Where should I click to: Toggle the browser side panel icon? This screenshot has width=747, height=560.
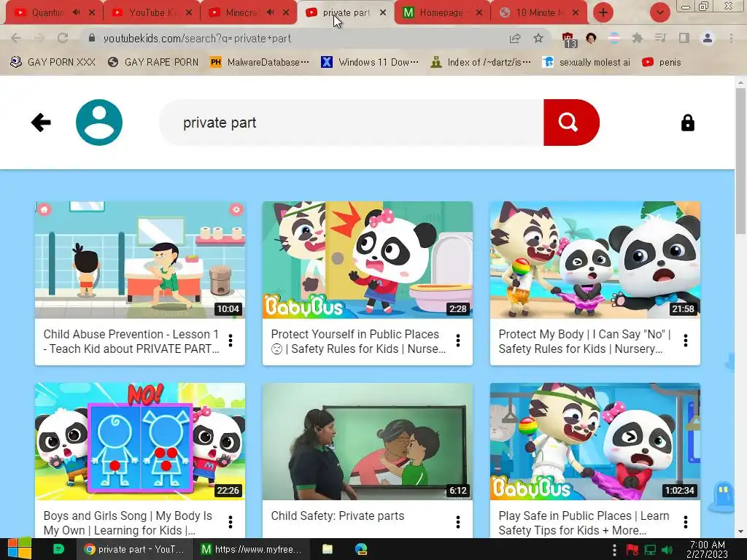684,38
